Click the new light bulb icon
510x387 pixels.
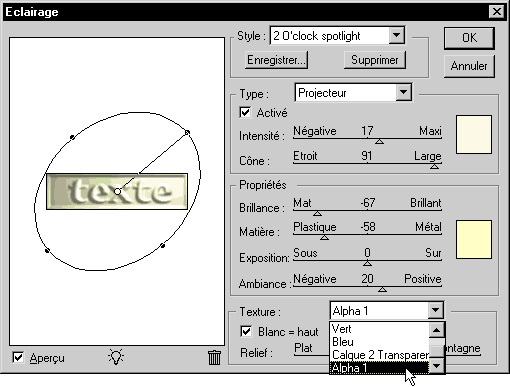point(116,357)
